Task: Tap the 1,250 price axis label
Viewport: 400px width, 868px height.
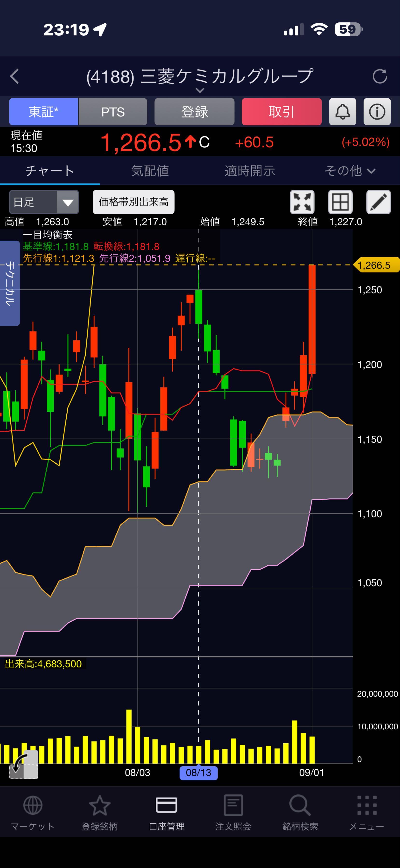Action: (x=370, y=290)
